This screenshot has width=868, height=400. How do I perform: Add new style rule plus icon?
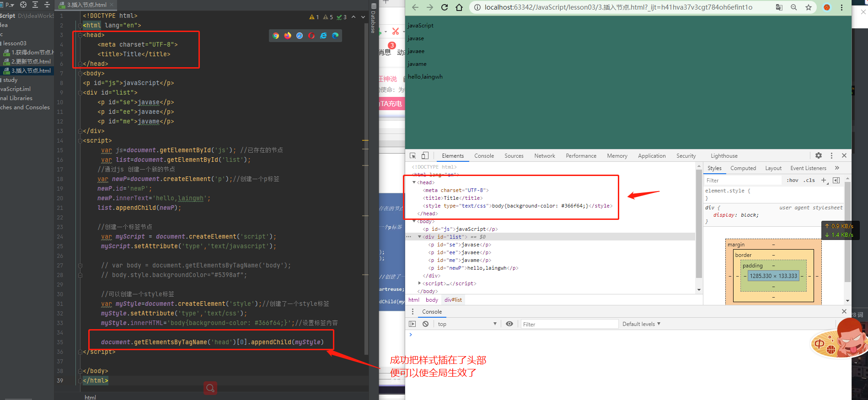(824, 180)
